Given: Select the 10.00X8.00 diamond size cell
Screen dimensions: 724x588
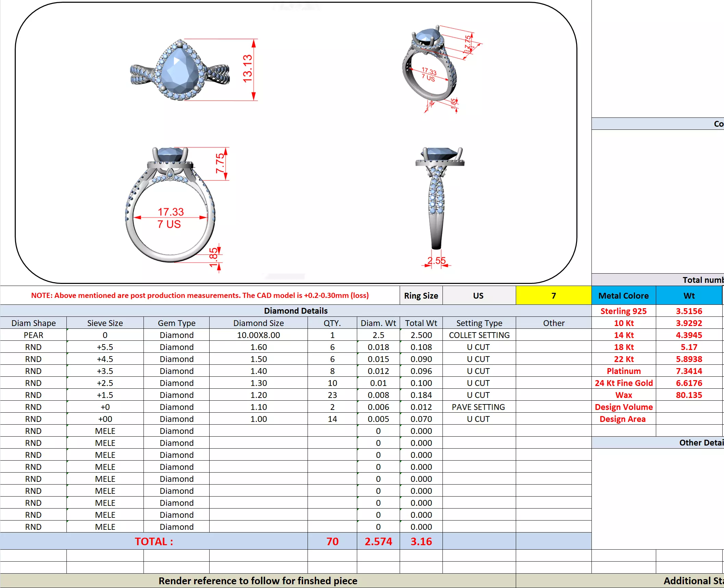Looking at the screenshot, I should [258, 335].
